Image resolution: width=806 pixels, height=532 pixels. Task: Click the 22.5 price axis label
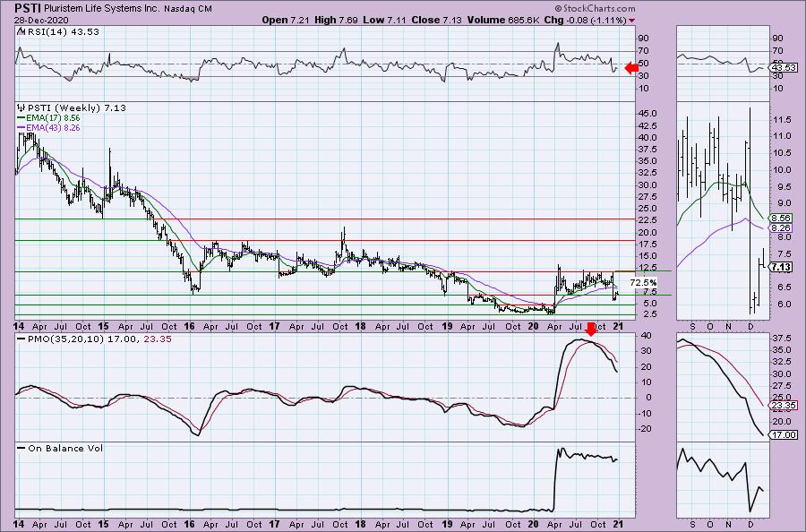pyautogui.click(x=647, y=220)
